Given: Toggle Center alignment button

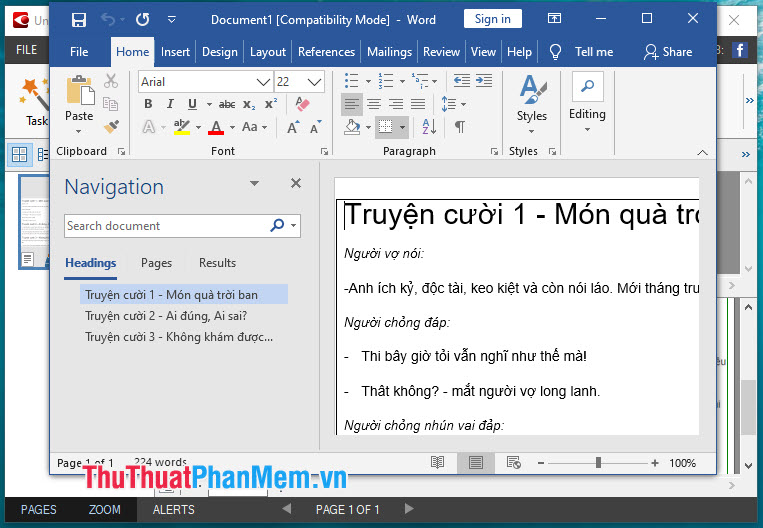Looking at the screenshot, I should [374, 104].
